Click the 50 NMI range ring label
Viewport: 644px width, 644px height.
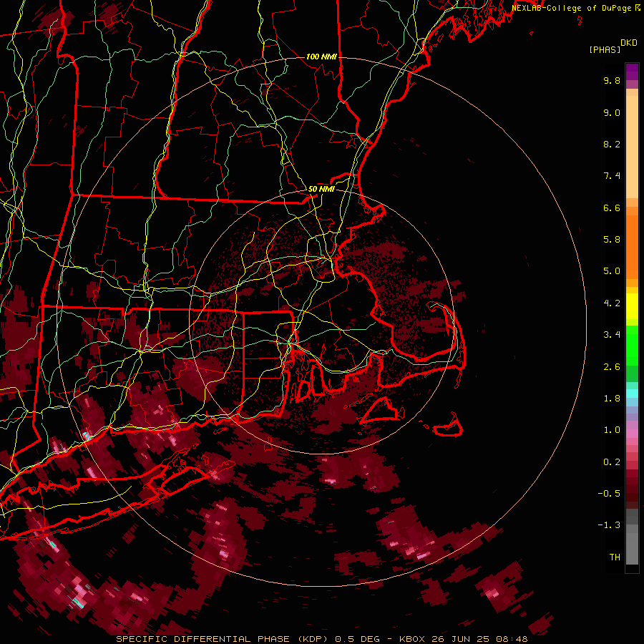pyautogui.click(x=321, y=189)
